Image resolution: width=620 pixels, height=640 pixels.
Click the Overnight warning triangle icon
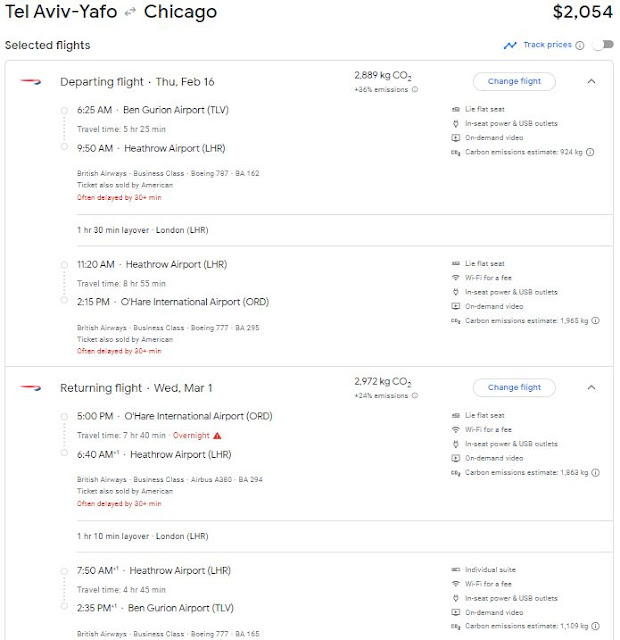click(x=216, y=435)
